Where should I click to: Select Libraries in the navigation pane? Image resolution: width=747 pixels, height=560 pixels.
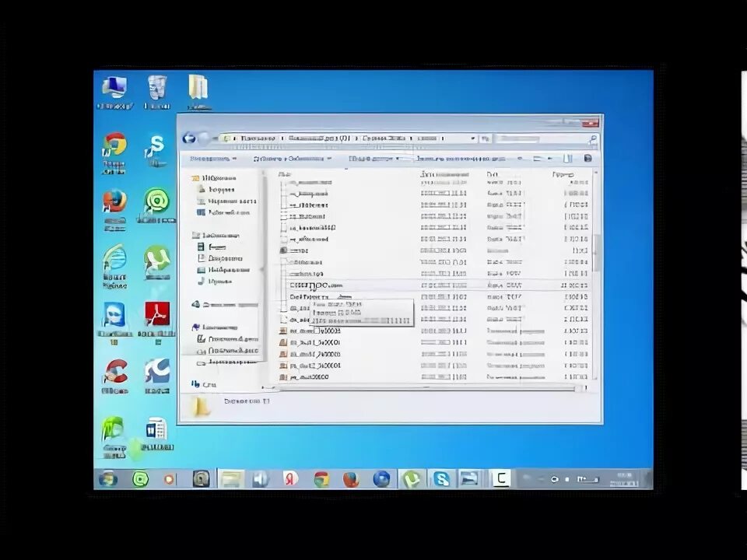[x=216, y=235]
